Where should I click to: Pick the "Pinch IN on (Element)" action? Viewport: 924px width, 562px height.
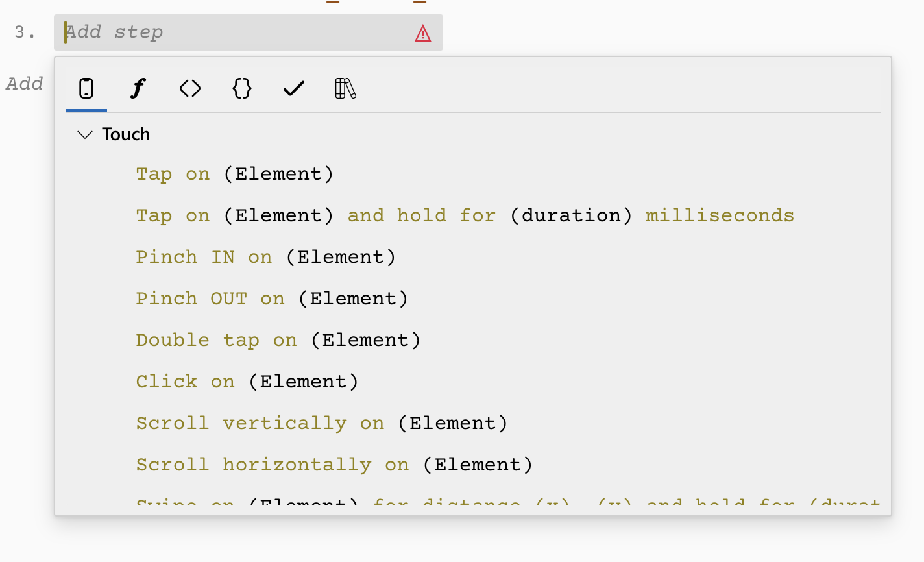(265, 257)
